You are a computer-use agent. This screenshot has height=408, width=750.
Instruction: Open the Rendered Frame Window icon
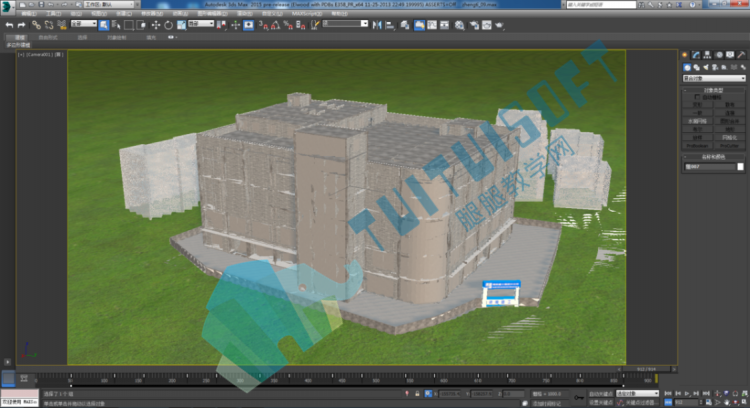486,25
